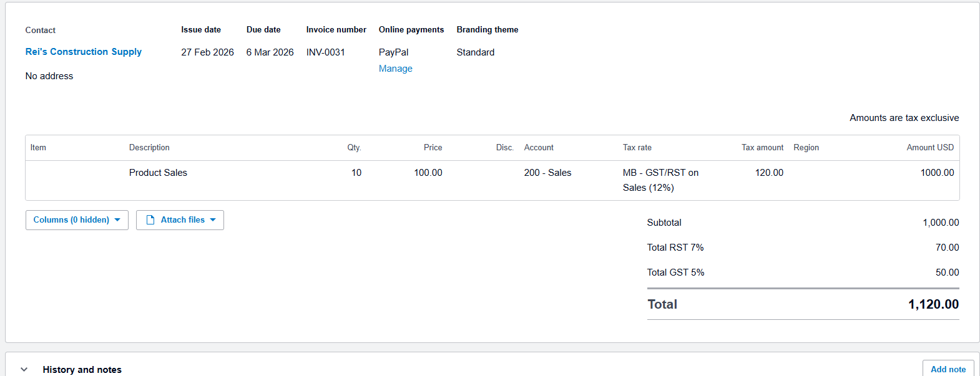Select the 100.00 price cell
This screenshot has width=980, height=376.
point(428,173)
